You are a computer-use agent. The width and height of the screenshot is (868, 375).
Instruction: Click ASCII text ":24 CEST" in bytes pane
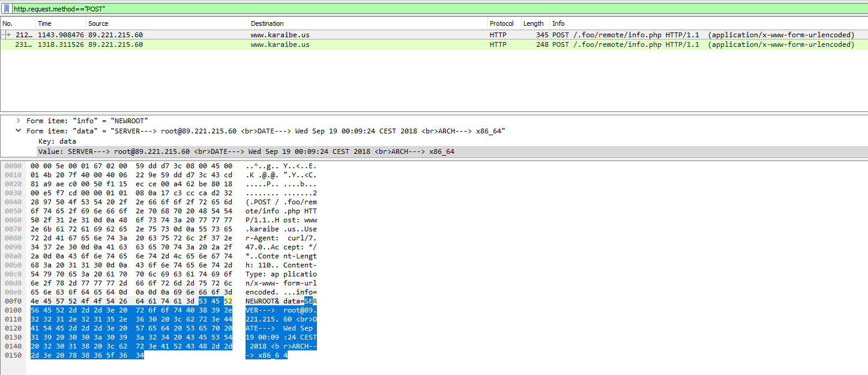[x=300, y=336]
